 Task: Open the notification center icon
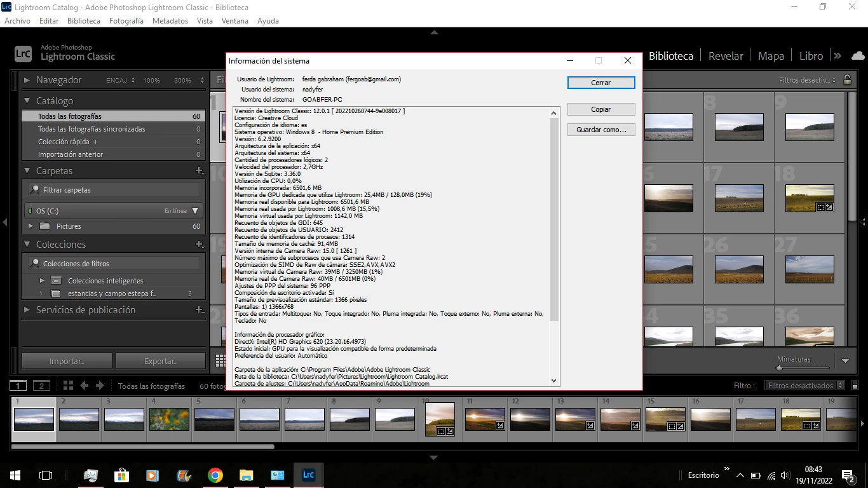click(x=848, y=475)
